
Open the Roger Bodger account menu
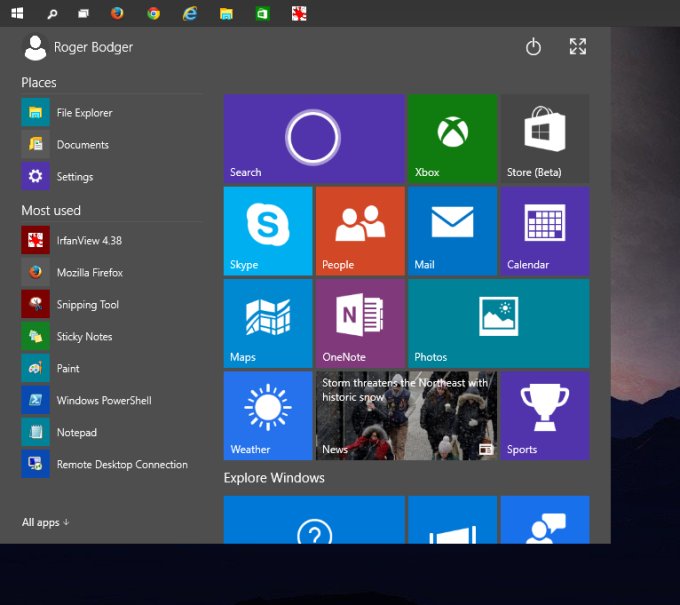[x=78, y=47]
